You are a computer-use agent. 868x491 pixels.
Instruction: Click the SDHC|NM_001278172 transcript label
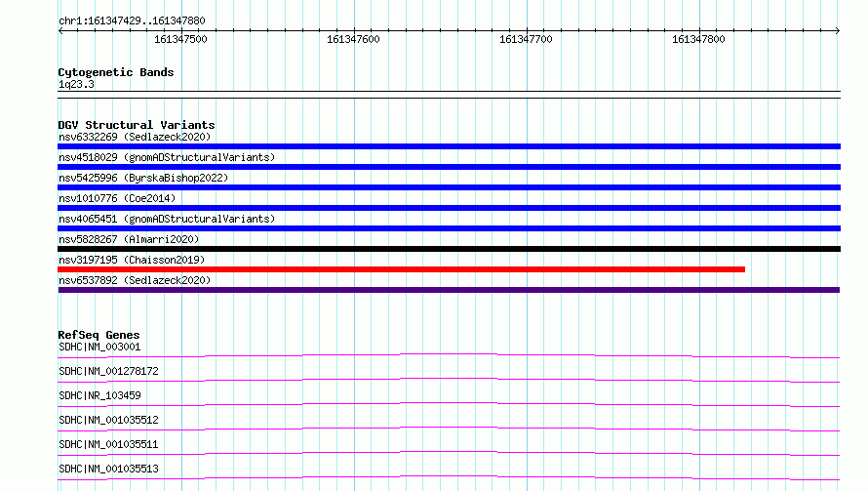point(108,371)
